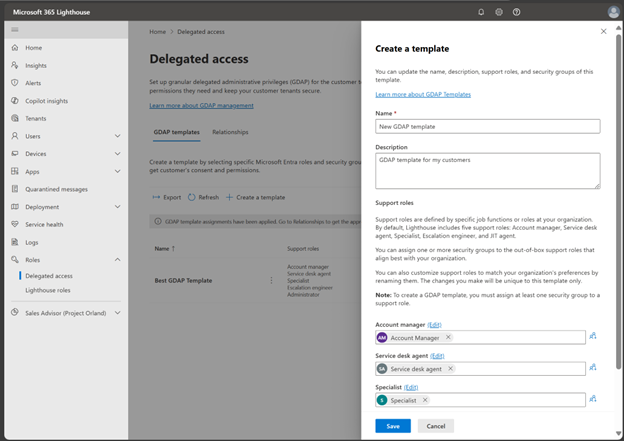Expand Sales Advisor menu chevron
Screen dimensions: 624x441
[x=117, y=312]
